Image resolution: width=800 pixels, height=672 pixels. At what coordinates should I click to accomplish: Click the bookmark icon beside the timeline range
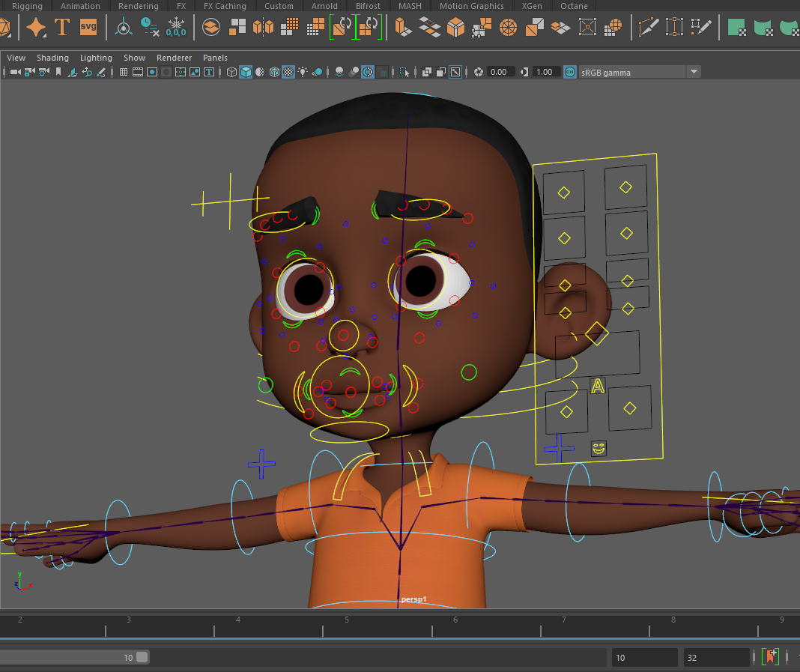click(770, 657)
